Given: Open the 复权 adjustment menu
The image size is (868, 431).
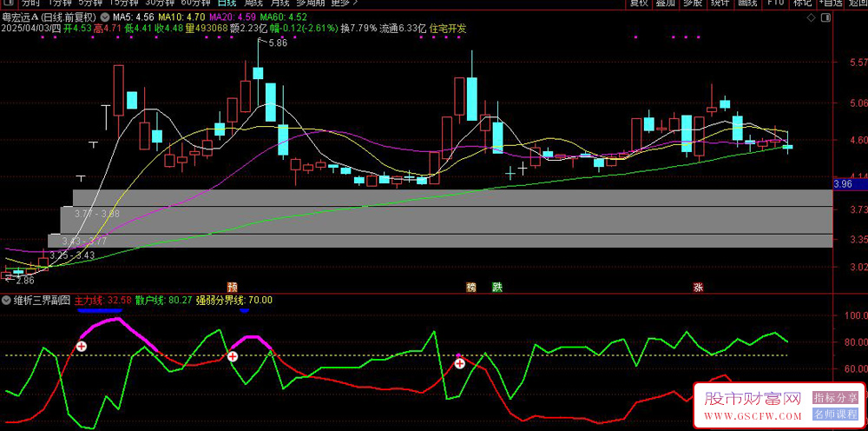Looking at the screenshot, I should click(x=640, y=3).
